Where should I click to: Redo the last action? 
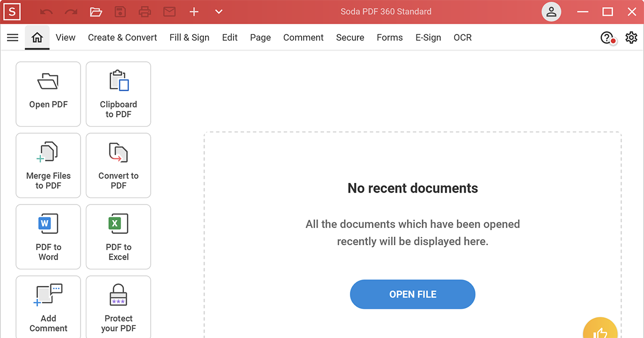71,12
